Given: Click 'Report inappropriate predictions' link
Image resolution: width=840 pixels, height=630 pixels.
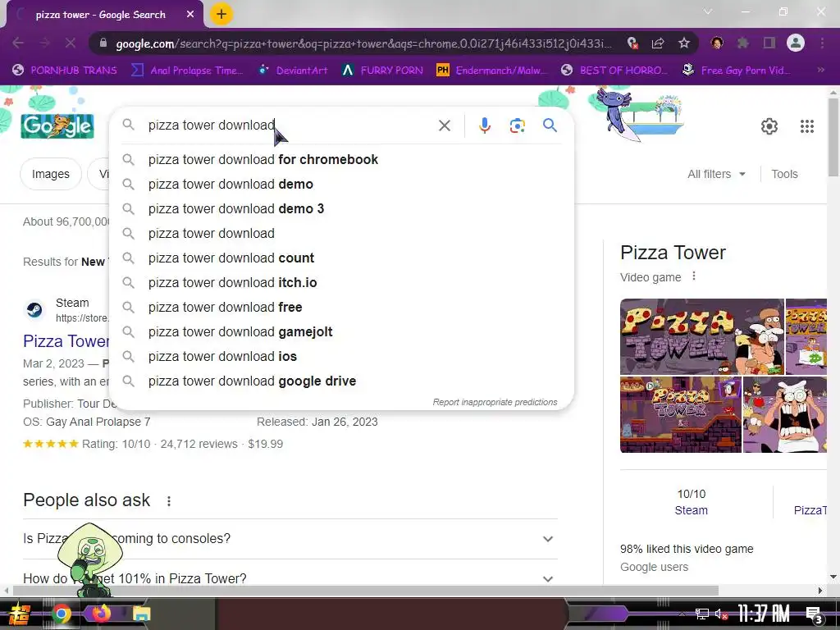Looking at the screenshot, I should click(495, 402).
